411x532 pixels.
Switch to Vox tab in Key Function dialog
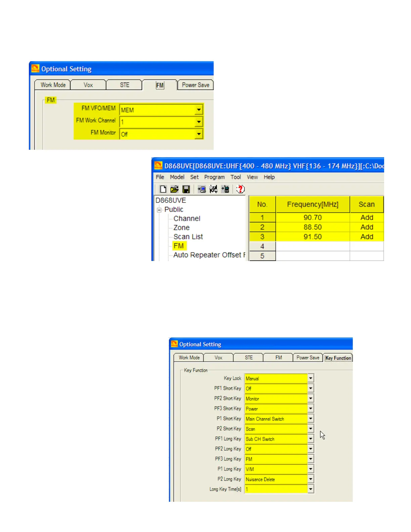[219, 358]
